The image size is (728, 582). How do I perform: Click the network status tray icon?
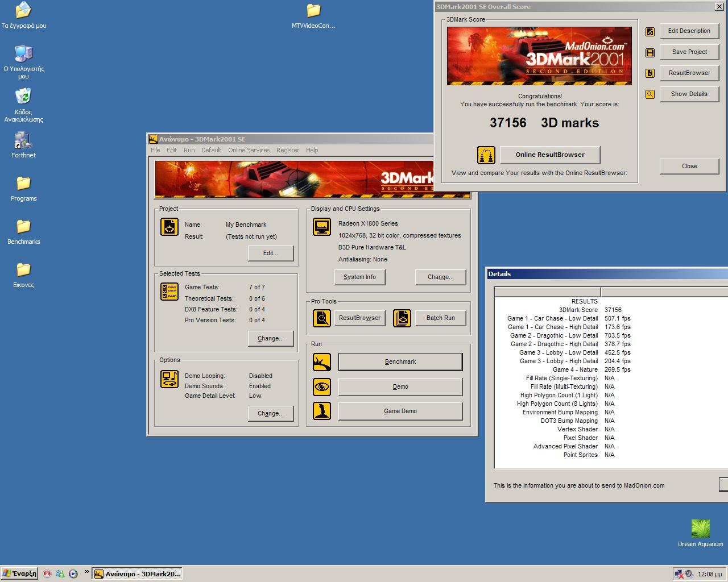pyautogui.click(x=679, y=574)
